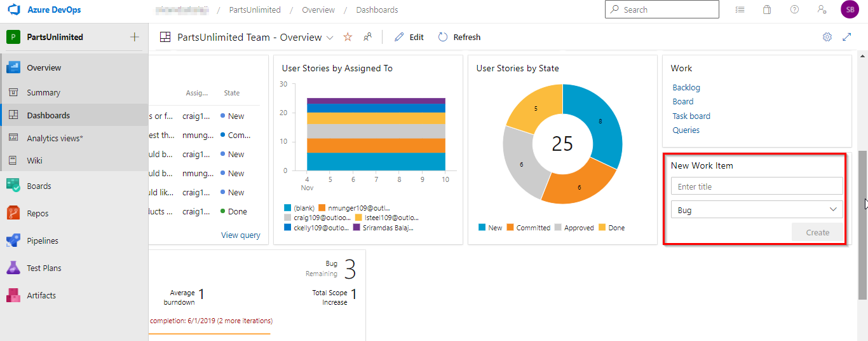The height and width of the screenshot is (341, 868).
Task: Open the team members icon
Action: click(367, 37)
